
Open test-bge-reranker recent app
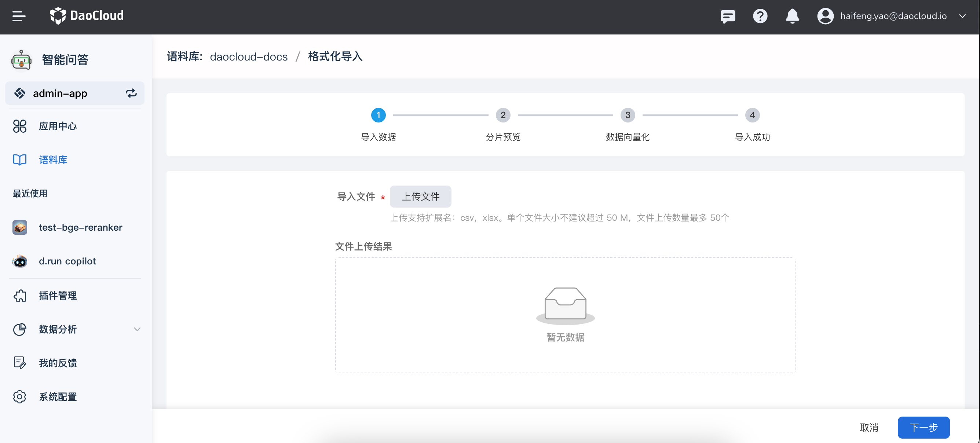80,227
